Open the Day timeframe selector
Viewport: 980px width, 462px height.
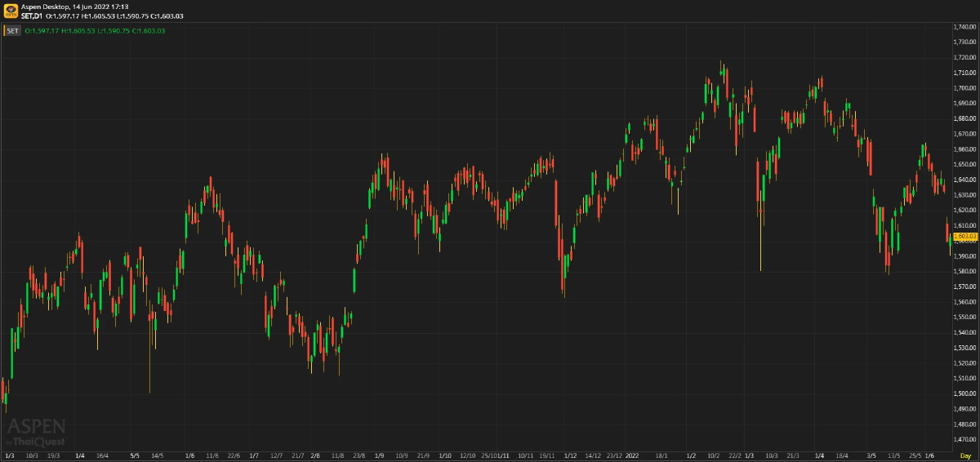965,455
